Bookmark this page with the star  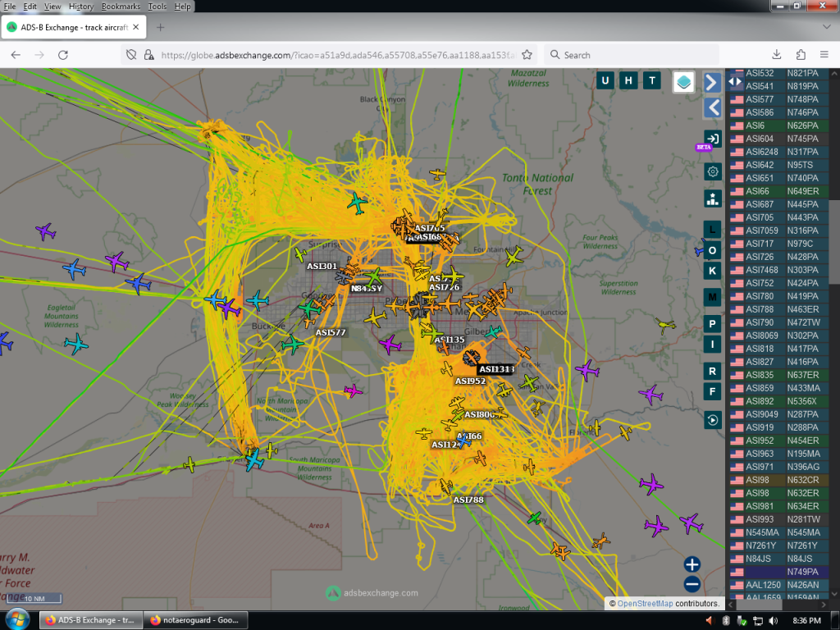point(527,55)
